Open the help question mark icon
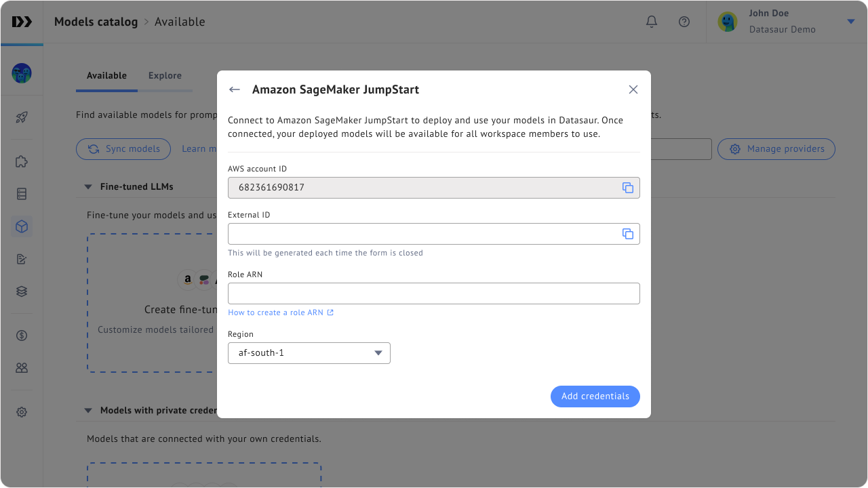Screen dimensions: 868x488 pyautogui.click(x=684, y=22)
